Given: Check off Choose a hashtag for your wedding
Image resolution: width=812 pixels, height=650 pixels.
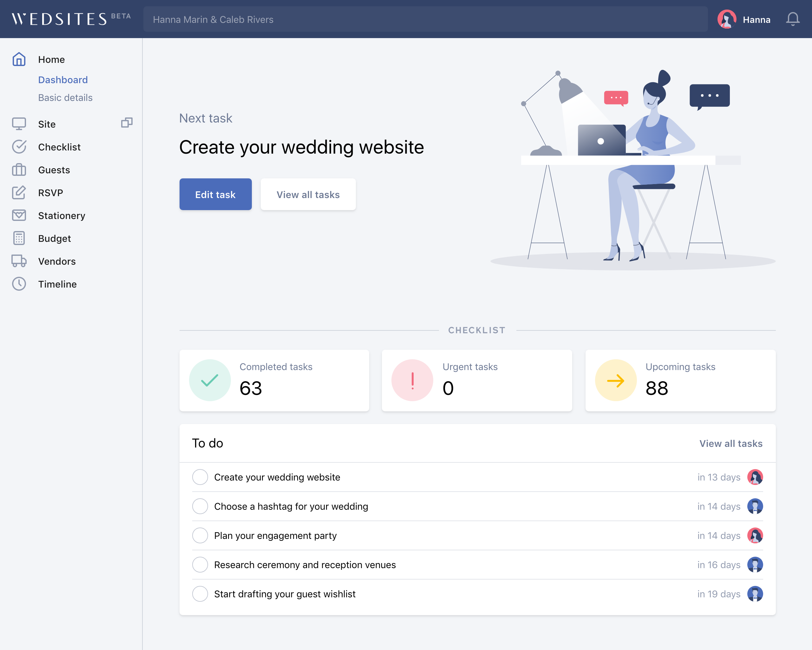Looking at the screenshot, I should [x=200, y=506].
